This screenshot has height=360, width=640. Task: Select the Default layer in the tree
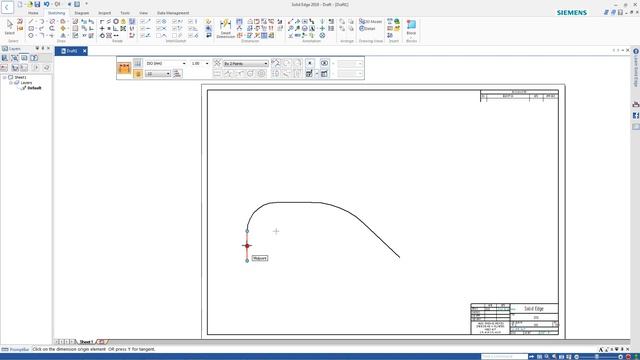tap(34, 88)
